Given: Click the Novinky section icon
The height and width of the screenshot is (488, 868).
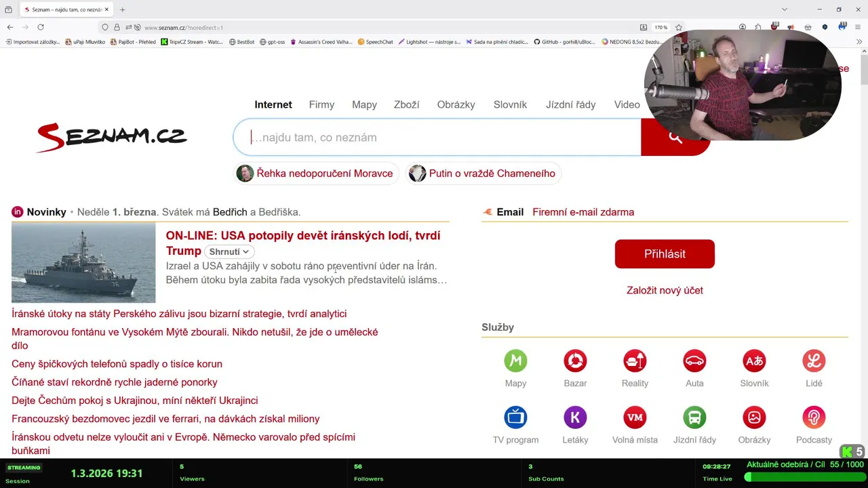Looking at the screenshot, I should pyautogui.click(x=17, y=212).
